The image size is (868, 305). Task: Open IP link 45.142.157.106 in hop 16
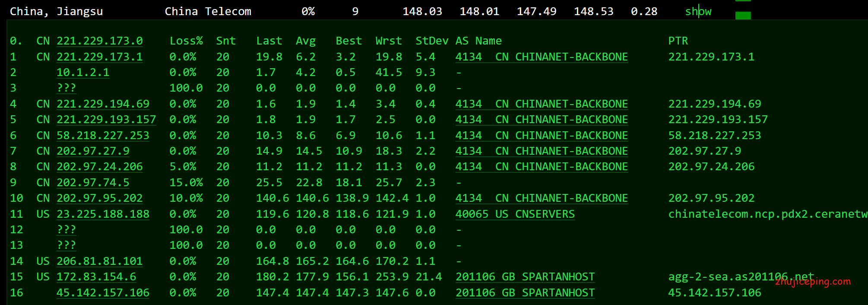click(x=103, y=293)
